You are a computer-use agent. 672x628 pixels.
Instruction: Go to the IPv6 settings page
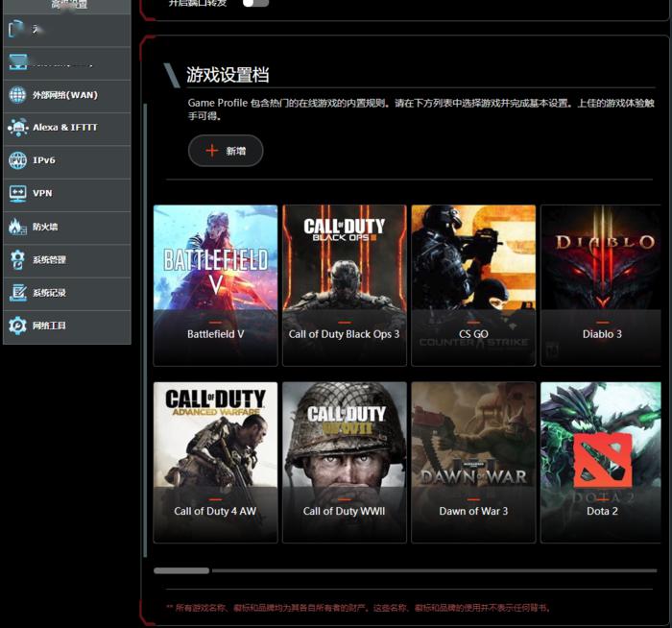click(x=66, y=160)
